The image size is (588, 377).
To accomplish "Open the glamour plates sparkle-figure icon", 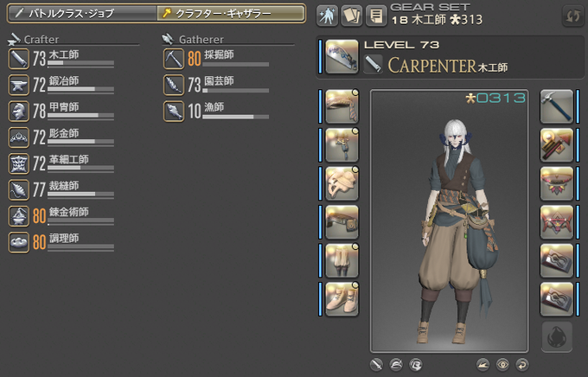I will pyautogui.click(x=328, y=16).
